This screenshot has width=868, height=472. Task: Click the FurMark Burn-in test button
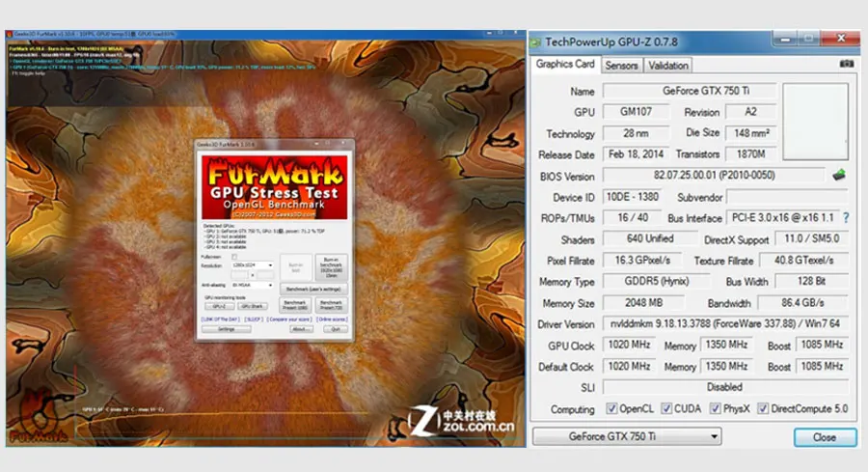tap(296, 267)
